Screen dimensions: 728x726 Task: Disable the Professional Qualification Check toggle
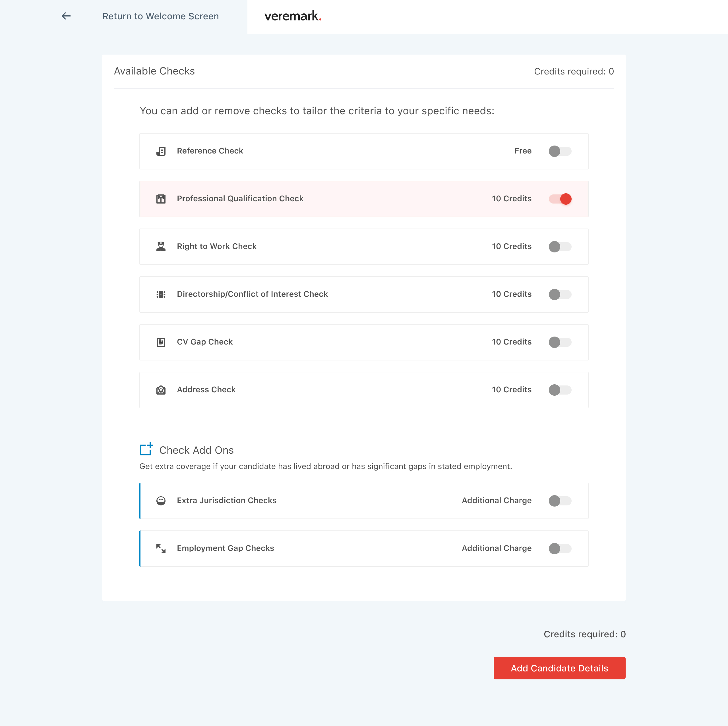tap(560, 199)
